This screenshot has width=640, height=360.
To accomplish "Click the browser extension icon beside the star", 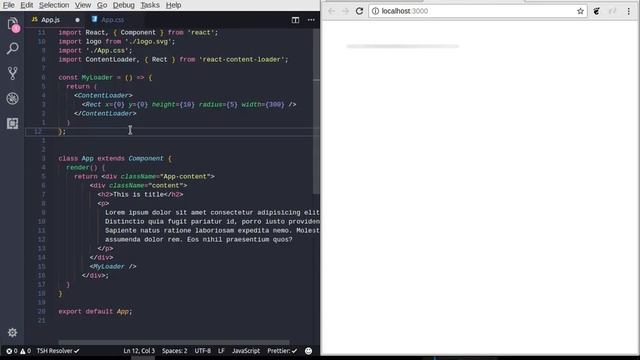I will (596, 11).
